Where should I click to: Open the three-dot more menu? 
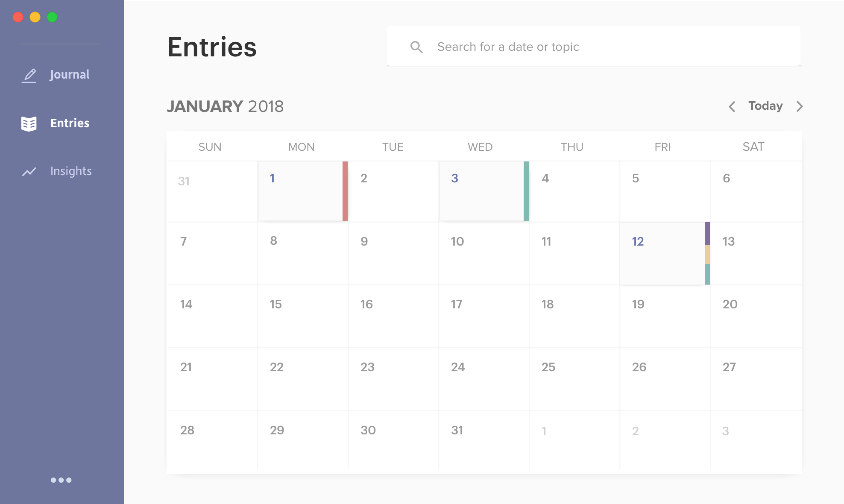click(x=61, y=480)
